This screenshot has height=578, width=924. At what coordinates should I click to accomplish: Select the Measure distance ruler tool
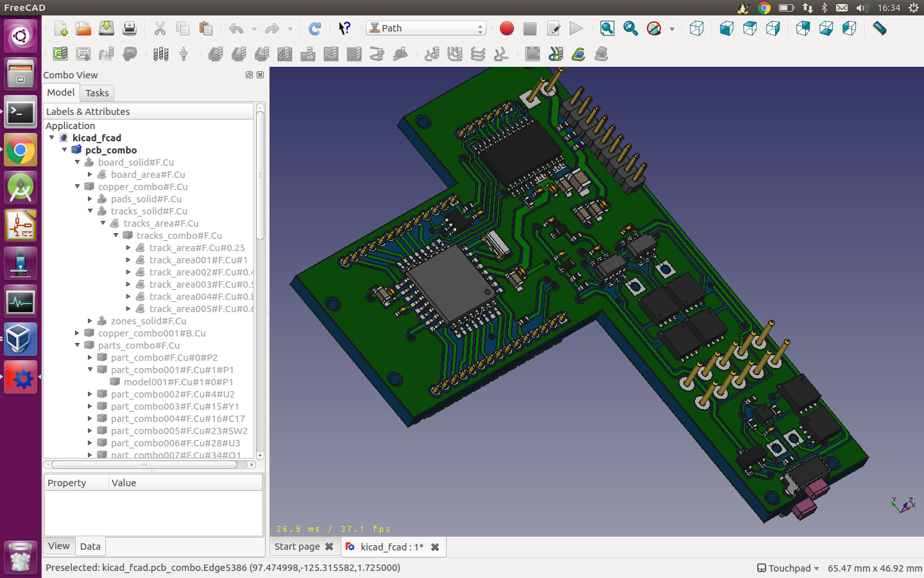pos(880,28)
